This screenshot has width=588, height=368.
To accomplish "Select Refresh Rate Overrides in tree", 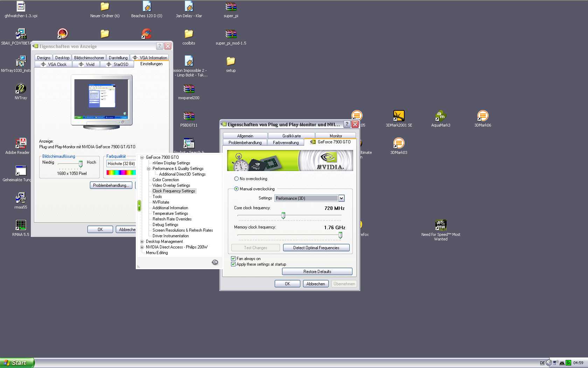I will pos(172,219).
